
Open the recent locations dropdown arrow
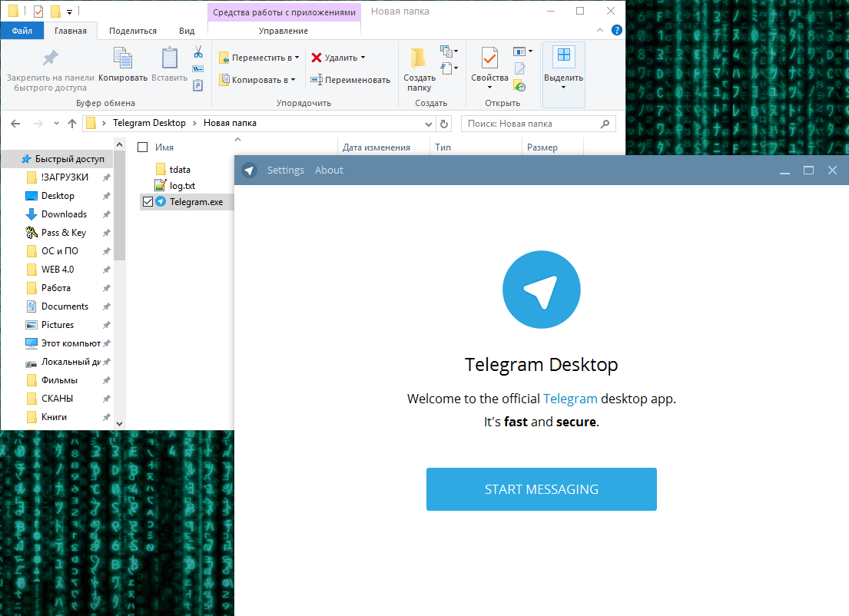(x=56, y=124)
